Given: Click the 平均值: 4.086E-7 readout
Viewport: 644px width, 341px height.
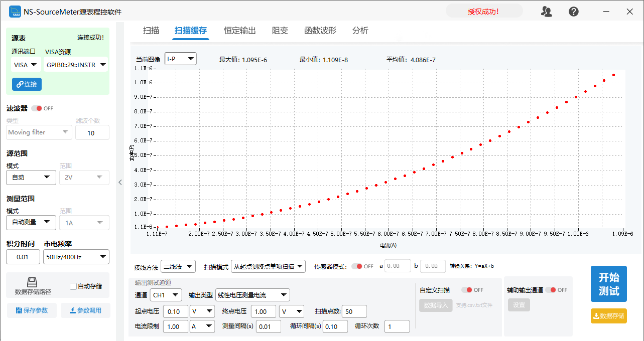Looking at the screenshot, I should pyautogui.click(x=411, y=60).
